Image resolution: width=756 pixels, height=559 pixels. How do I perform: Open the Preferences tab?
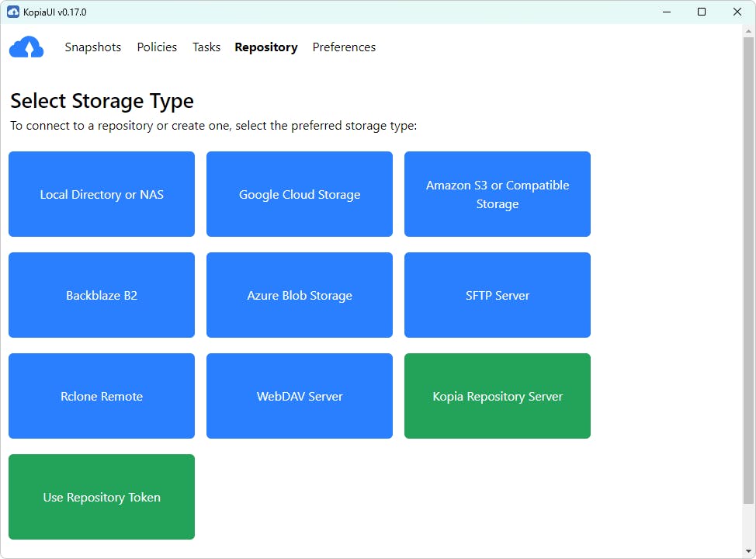click(x=344, y=47)
